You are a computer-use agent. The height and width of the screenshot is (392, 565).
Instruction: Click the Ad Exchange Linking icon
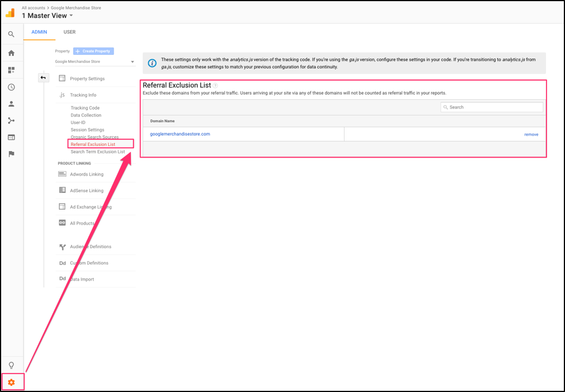coord(62,207)
